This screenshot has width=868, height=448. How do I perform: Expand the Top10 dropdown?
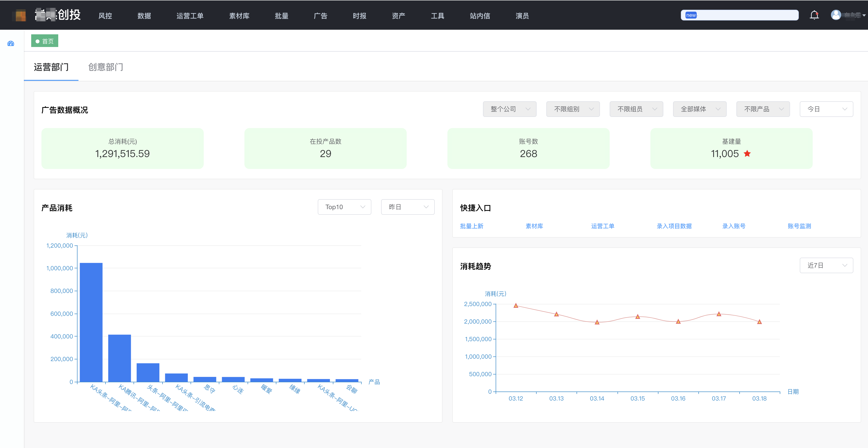click(344, 207)
